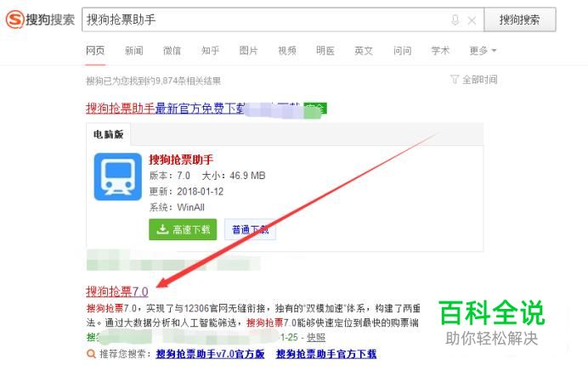The height and width of the screenshot is (376, 588).
Task: Click the 大小：46.9 MB size text
Action: tap(234, 176)
